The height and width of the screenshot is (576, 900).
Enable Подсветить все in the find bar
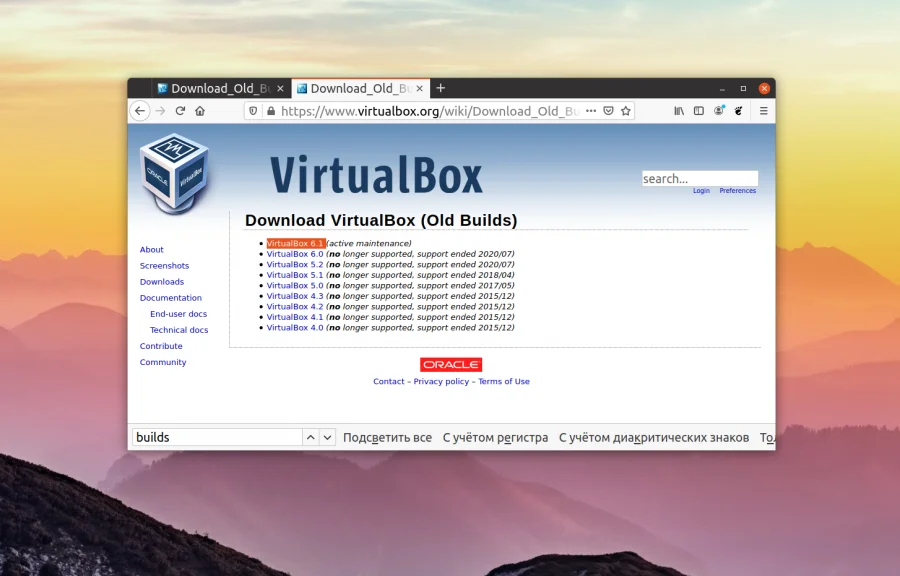pyautogui.click(x=387, y=437)
